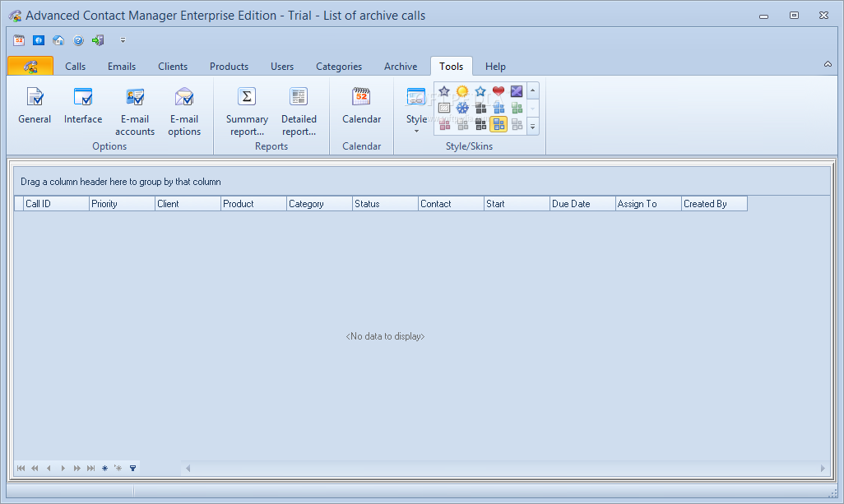The image size is (844, 504).
Task: Open E-mail accounts settings
Action: coord(135,111)
